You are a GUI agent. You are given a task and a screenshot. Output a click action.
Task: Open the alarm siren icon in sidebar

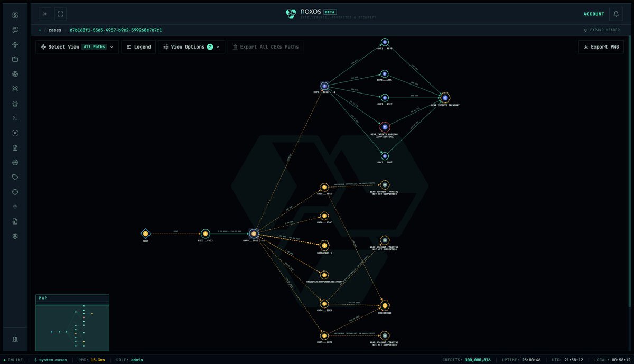click(x=15, y=104)
